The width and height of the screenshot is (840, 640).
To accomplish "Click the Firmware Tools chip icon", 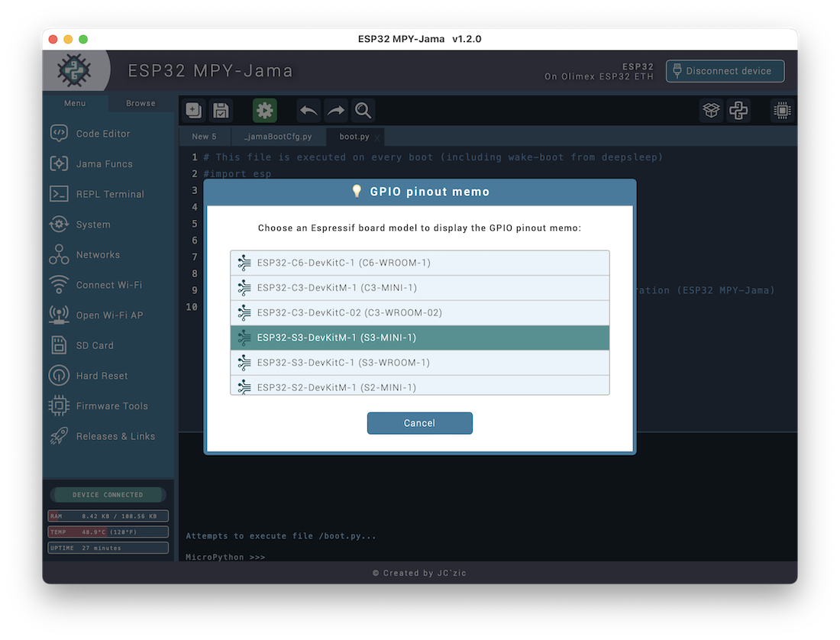I will [59, 406].
